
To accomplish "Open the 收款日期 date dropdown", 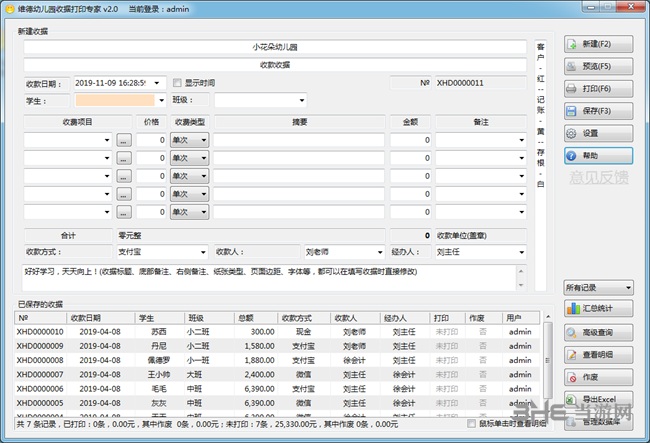I will 157,83.
